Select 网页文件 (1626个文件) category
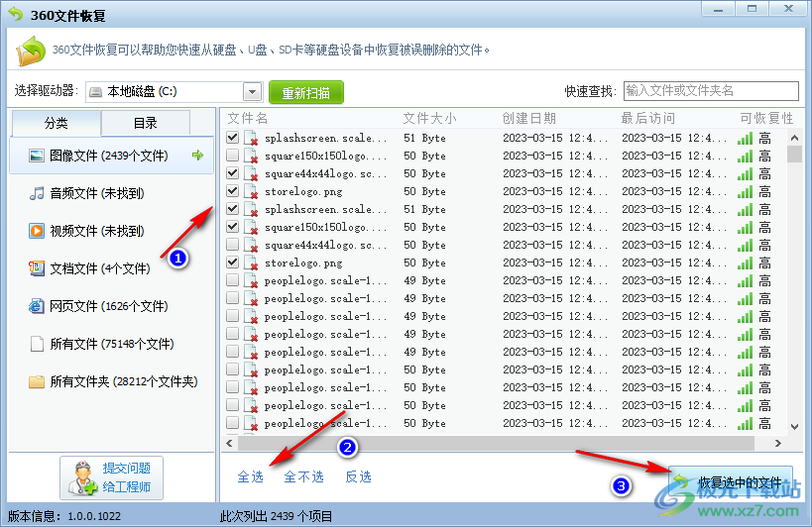Image resolution: width=812 pixels, height=527 pixels. coord(111,306)
